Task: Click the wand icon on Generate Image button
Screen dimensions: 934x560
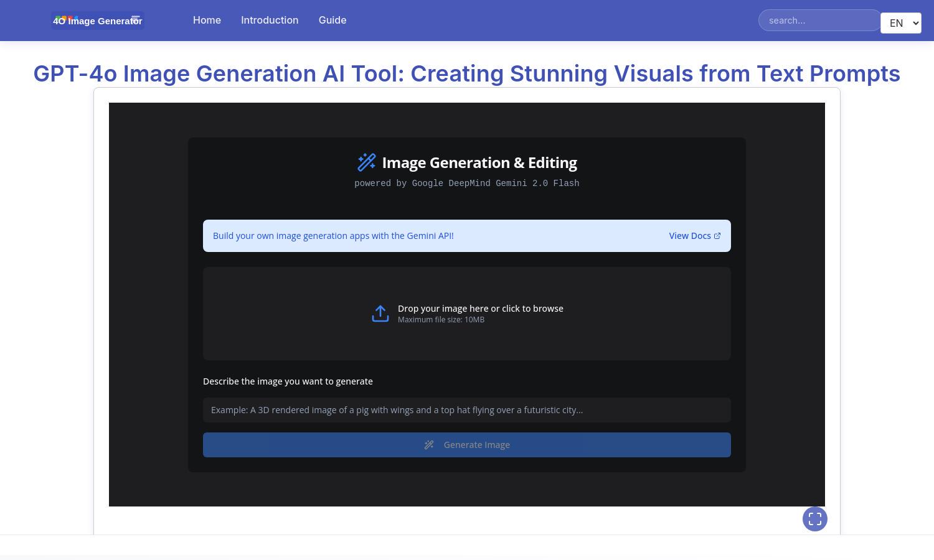Action: point(429,445)
